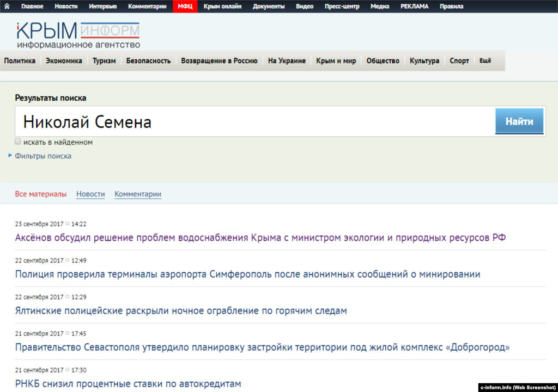This screenshot has width=558, height=392.
Task: Open 'Крым онлайн' in top menu
Action: tap(222, 7)
